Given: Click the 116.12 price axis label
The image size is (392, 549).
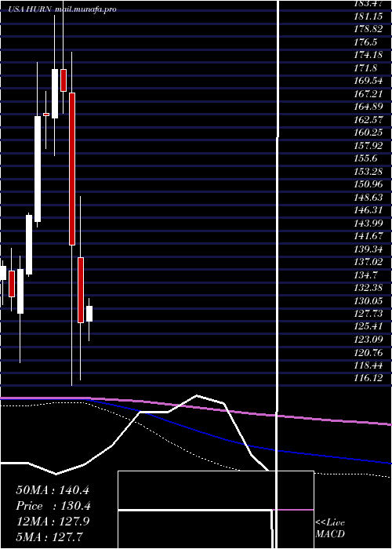Looking at the screenshot, I should [368, 379].
